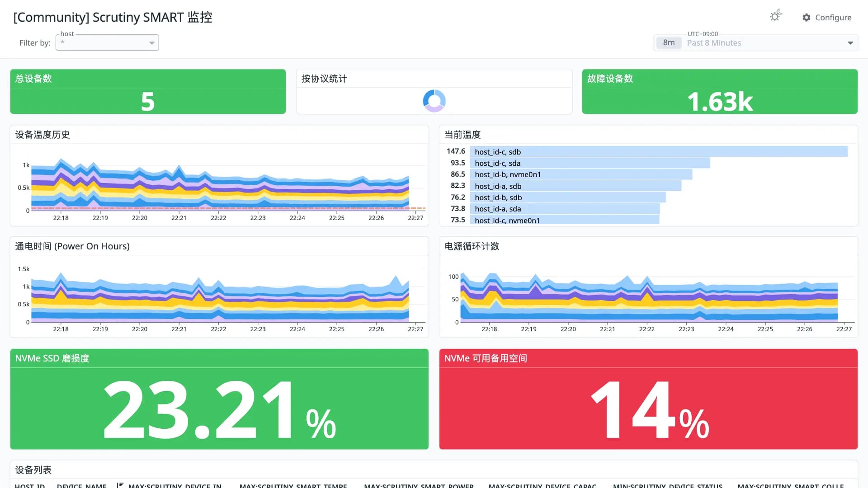Open the Past 8 Minutes time range selector
Viewport: 868px width, 488px height.
pyautogui.click(x=756, y=43)
